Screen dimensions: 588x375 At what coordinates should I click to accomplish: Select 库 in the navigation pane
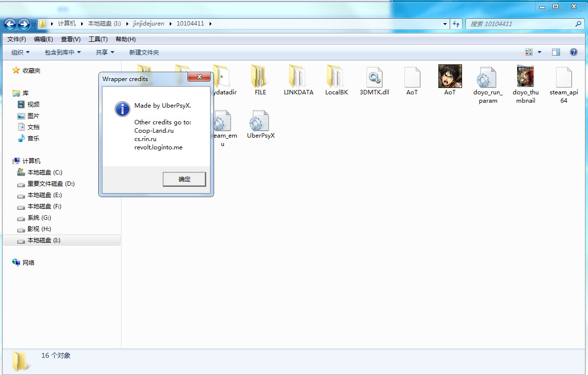click(21, 93)
